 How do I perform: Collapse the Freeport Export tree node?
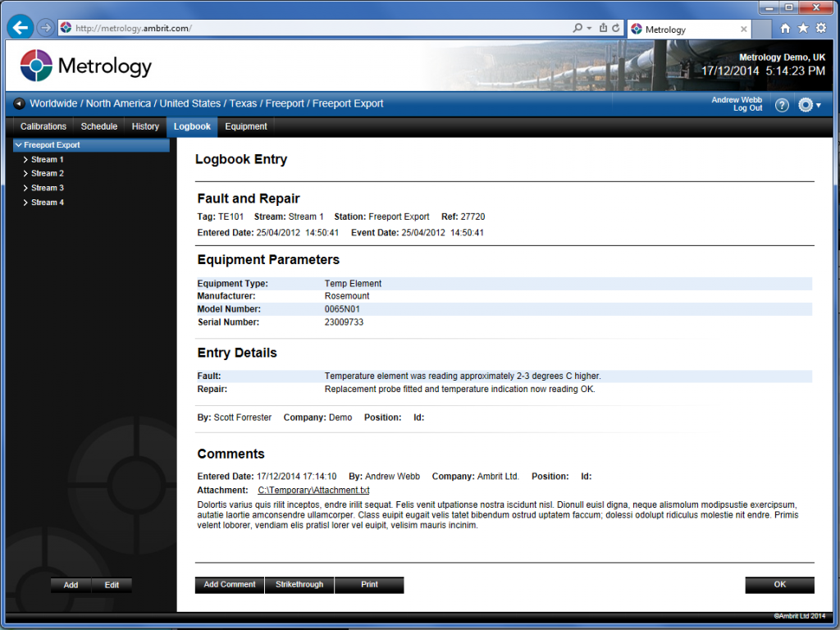point(19,144)
